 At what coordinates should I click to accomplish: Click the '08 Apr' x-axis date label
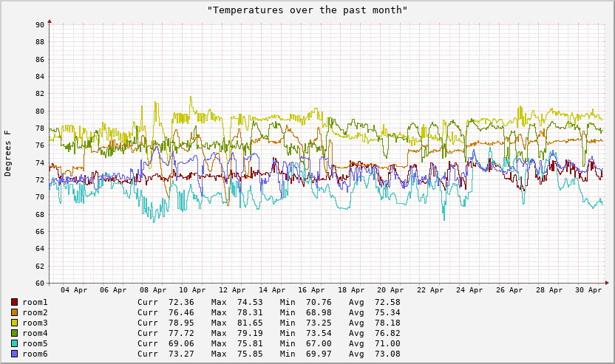(x=153, y=290)
